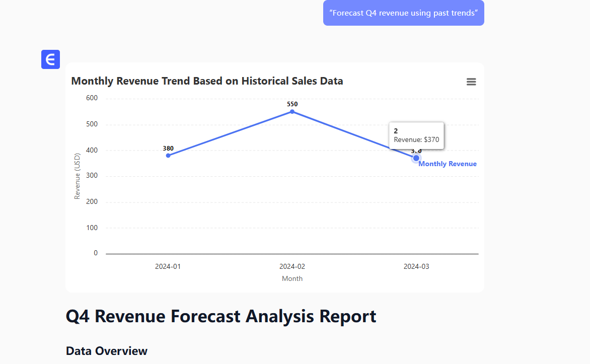The width and height of the screenshot is (590, 364).
Task: Click the highlighted 2024-03 data point marker
Action: (x=416, y=158)
